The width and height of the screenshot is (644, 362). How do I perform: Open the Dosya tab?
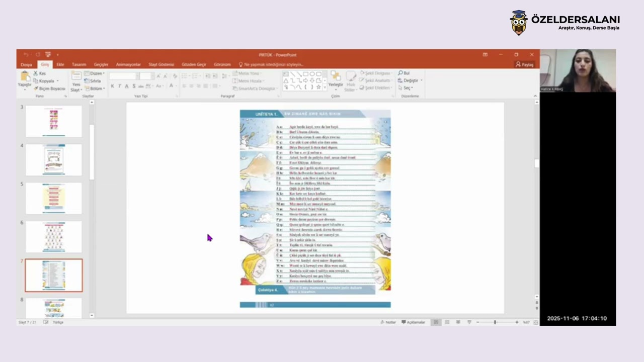click(x=26, y=64)
